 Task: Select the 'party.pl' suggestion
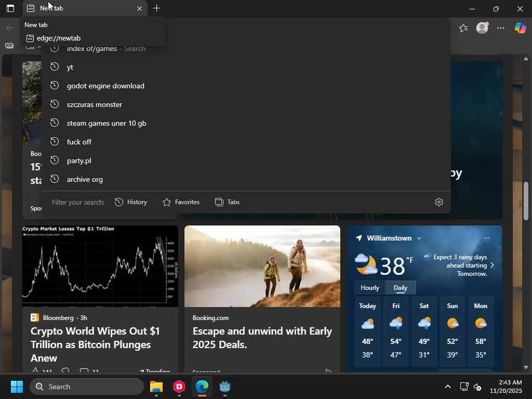click(x=246, y=161)
